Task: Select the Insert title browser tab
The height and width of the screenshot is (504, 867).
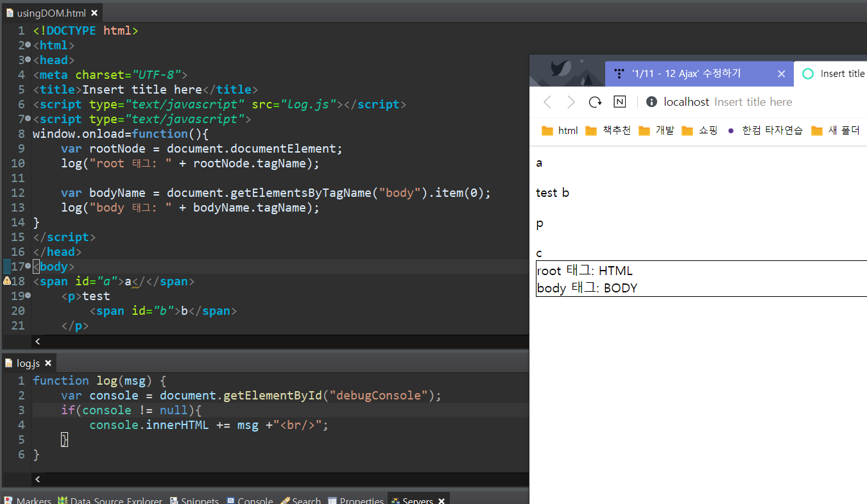Action: (x=832, y=74)
